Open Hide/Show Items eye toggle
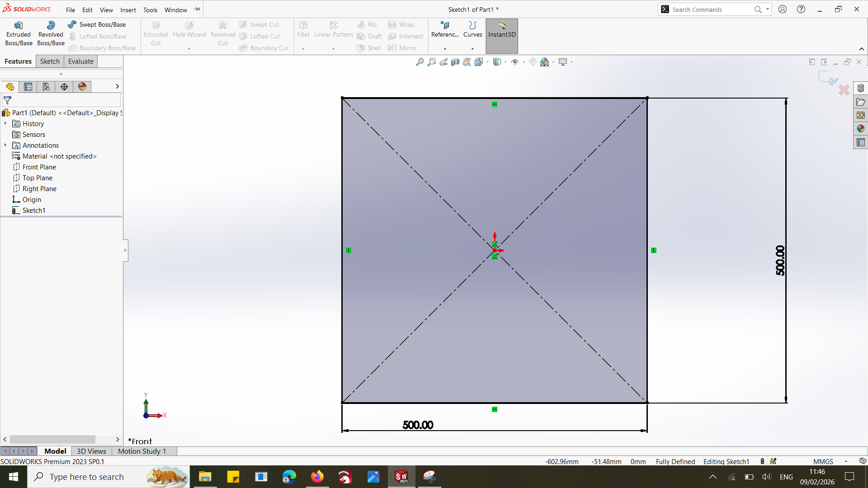 515,62
